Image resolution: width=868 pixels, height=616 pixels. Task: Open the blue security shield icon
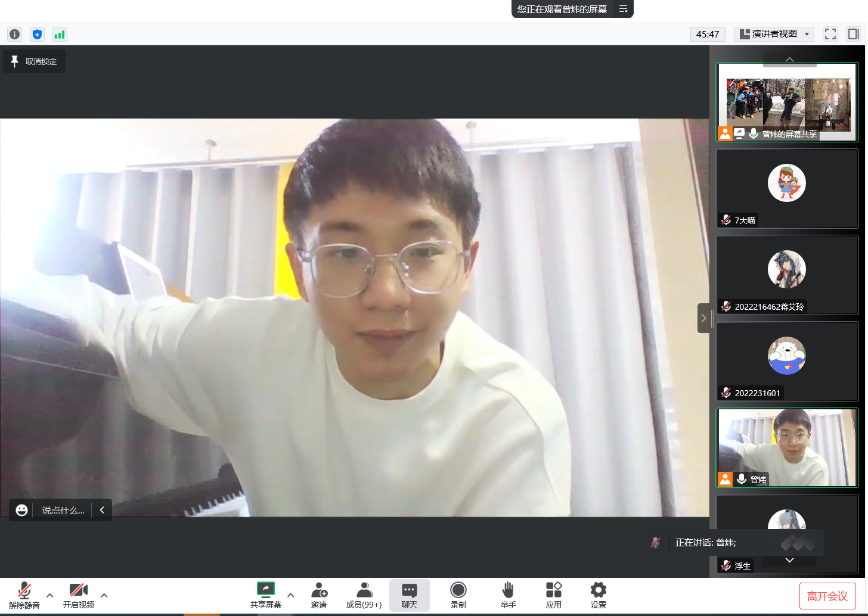(x=37, y=35)
